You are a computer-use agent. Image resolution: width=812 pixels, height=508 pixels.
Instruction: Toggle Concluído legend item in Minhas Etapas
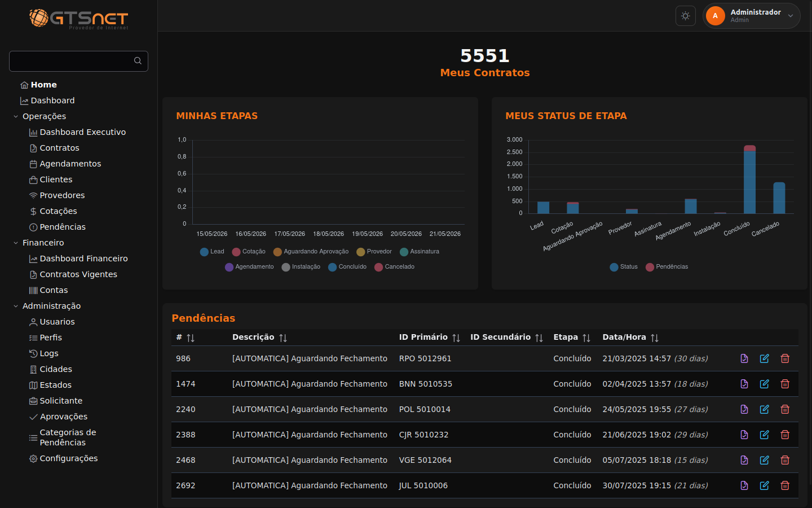(347, 267)
